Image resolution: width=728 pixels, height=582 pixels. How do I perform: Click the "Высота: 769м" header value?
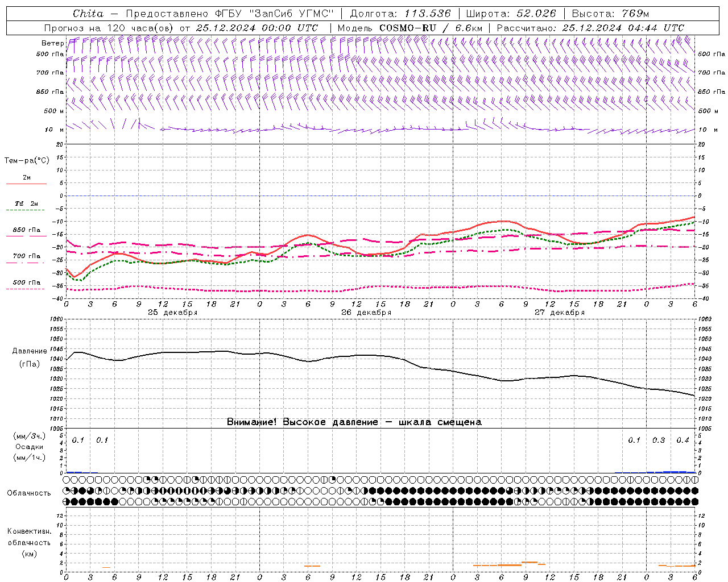[610, 14]
